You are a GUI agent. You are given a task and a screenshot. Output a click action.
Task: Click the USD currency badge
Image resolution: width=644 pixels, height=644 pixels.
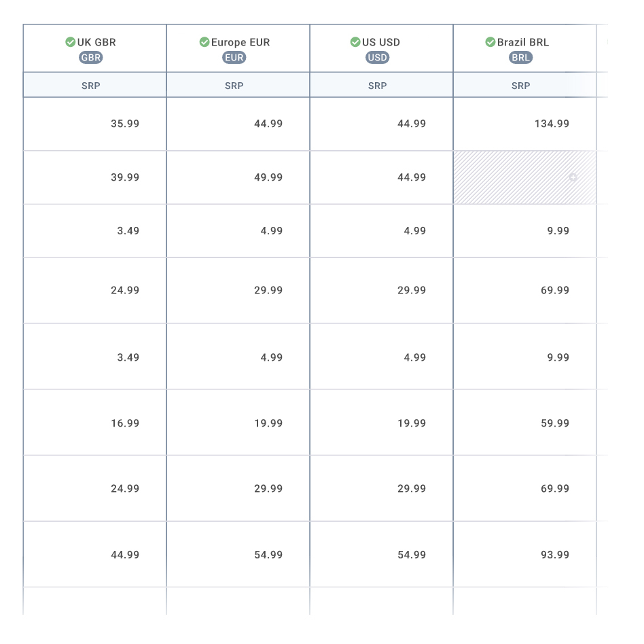coord(379,58)
